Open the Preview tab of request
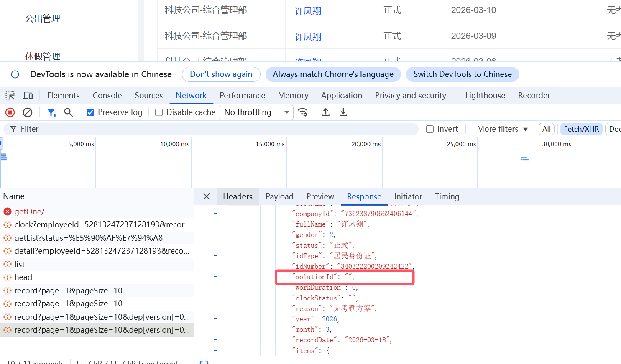The image size is (621, 364). (x=320, y=197)
